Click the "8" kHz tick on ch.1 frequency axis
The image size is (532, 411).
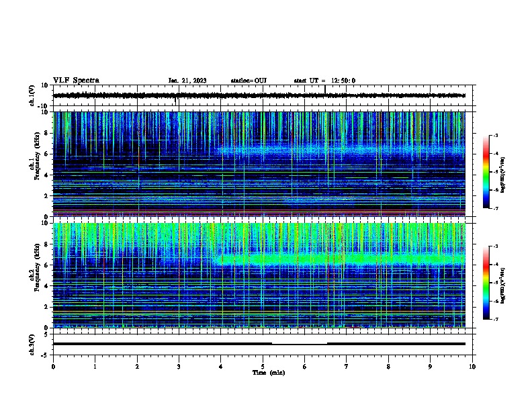coord(46,133)
